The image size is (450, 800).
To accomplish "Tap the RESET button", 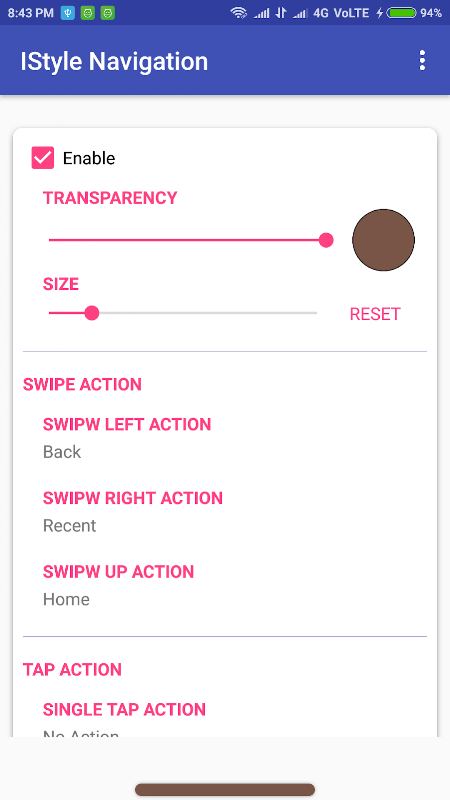I will [375, 314].
